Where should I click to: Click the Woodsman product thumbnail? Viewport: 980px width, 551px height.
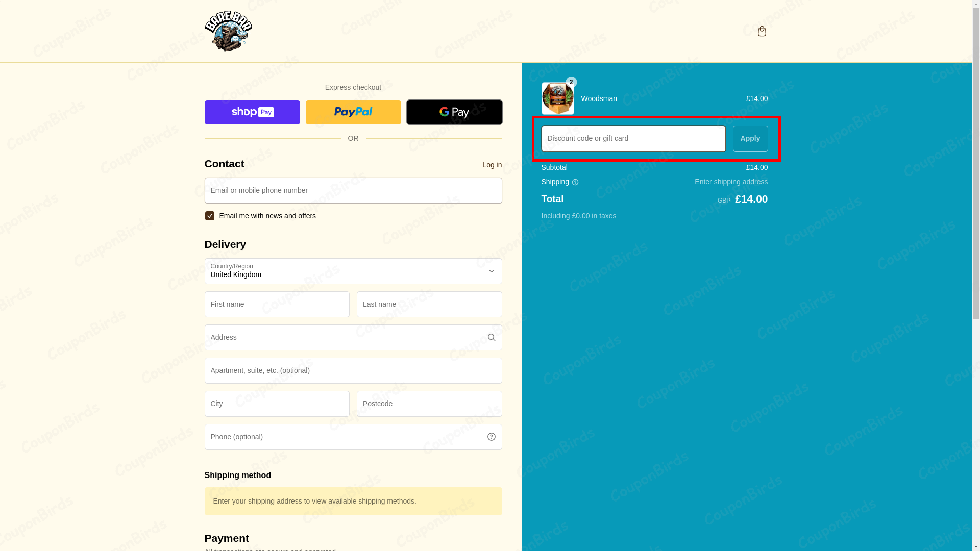557,98
